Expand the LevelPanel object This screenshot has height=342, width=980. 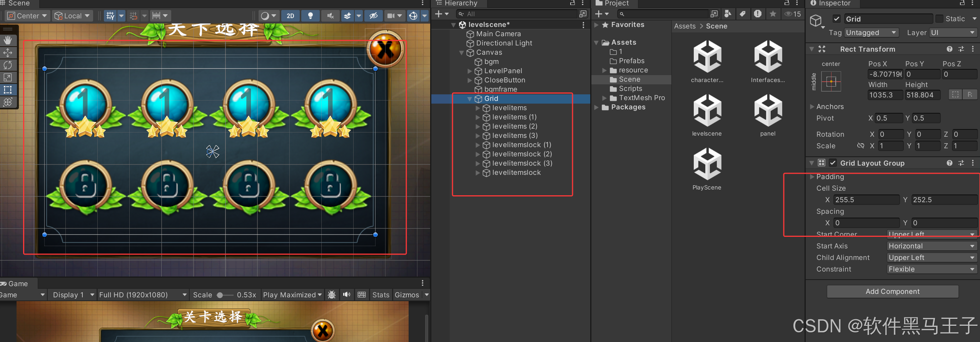(x=469, y=71)
